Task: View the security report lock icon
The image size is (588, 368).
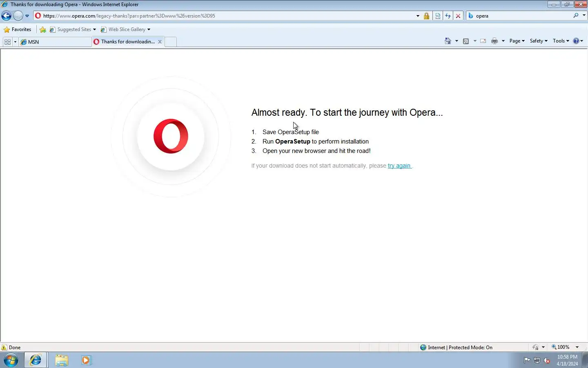Action: (426, 16)
